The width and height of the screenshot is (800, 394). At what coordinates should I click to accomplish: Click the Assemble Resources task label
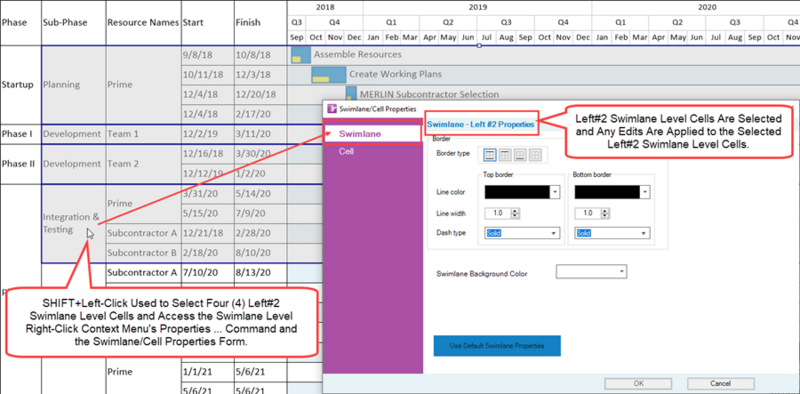(358, 54)
